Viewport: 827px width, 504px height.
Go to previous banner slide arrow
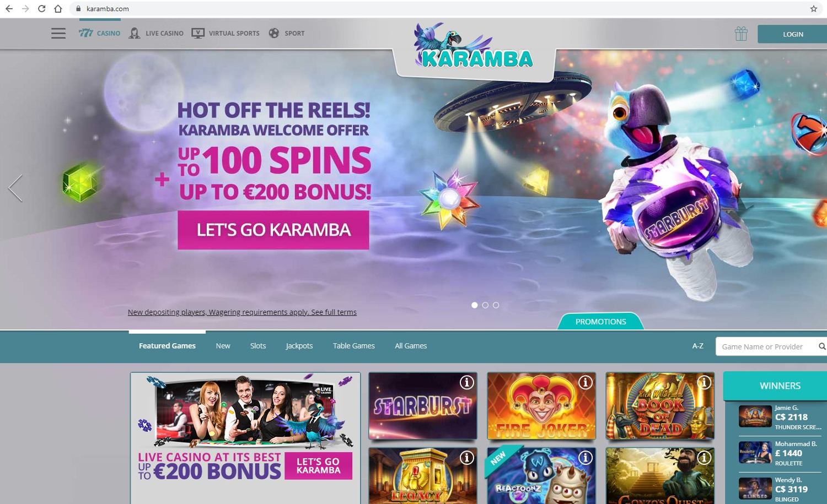[15, 188]
